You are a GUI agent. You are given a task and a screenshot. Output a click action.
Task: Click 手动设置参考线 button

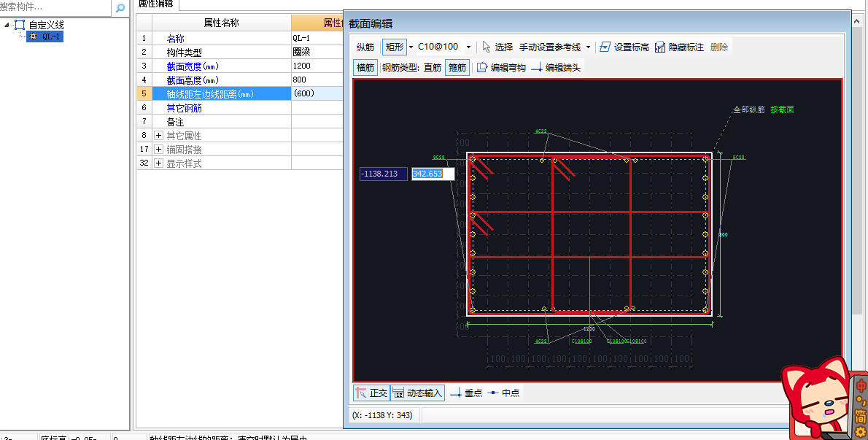(x=550, y=47)
